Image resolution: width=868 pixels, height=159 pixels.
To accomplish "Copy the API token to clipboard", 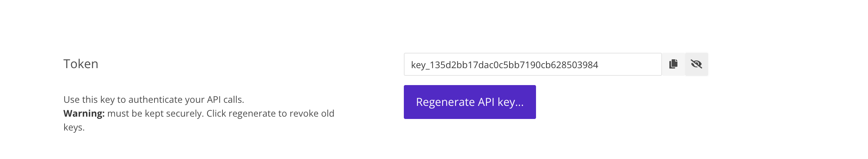I will [673, 64].
